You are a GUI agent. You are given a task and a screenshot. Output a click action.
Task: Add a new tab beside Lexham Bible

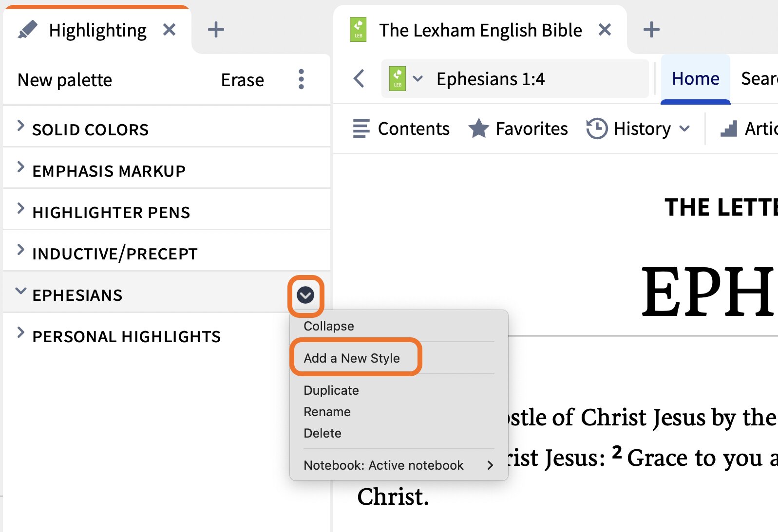pos(651,30)
